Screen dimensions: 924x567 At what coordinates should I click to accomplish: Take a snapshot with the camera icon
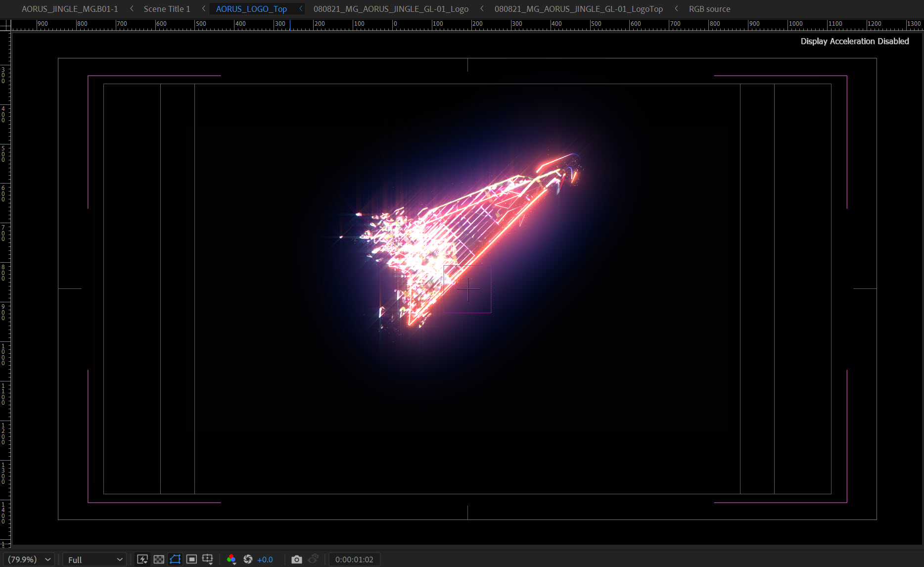[x=296, y=559]
